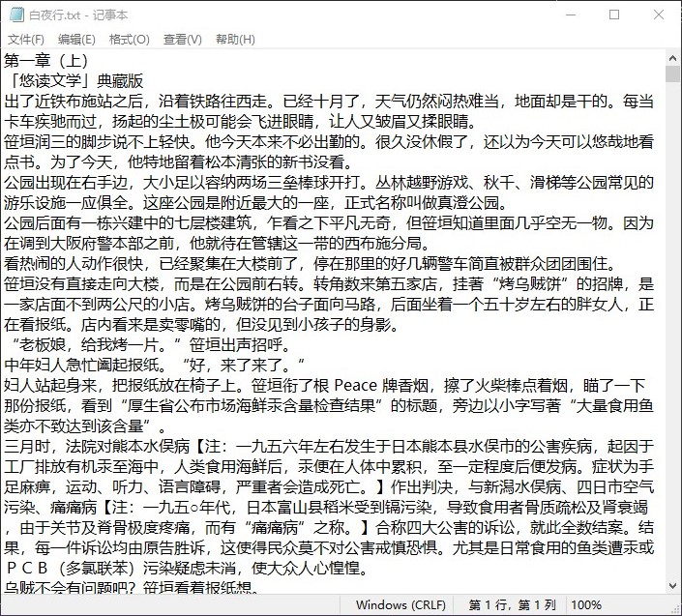
Task: Place cursor at line starting 笹垣润三的脚步
Action: (x=329, y=142)
